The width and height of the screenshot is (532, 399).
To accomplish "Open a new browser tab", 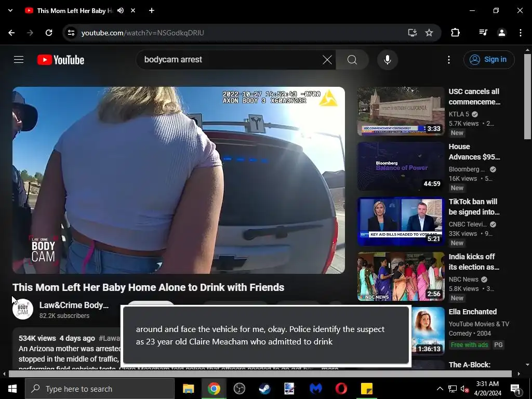I will [x=152, y=10].
